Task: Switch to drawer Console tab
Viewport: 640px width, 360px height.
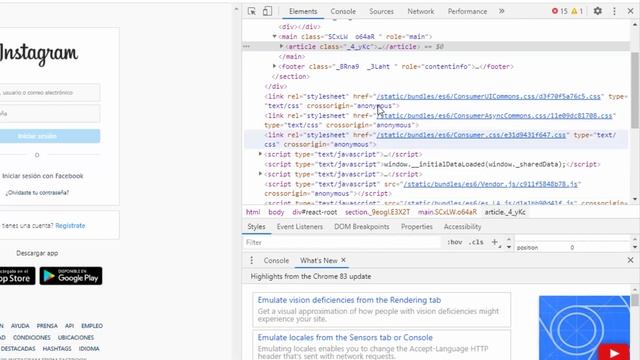Action: coord(276,260)
